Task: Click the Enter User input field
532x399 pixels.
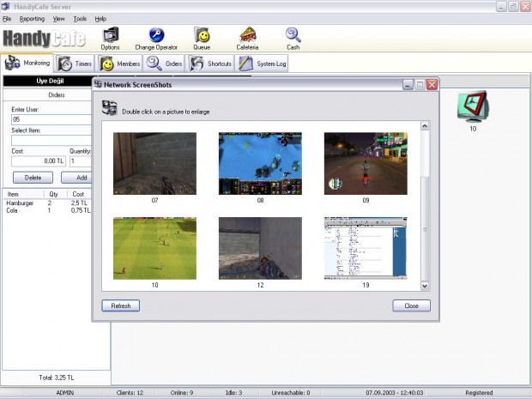Action: pos(51,119)
